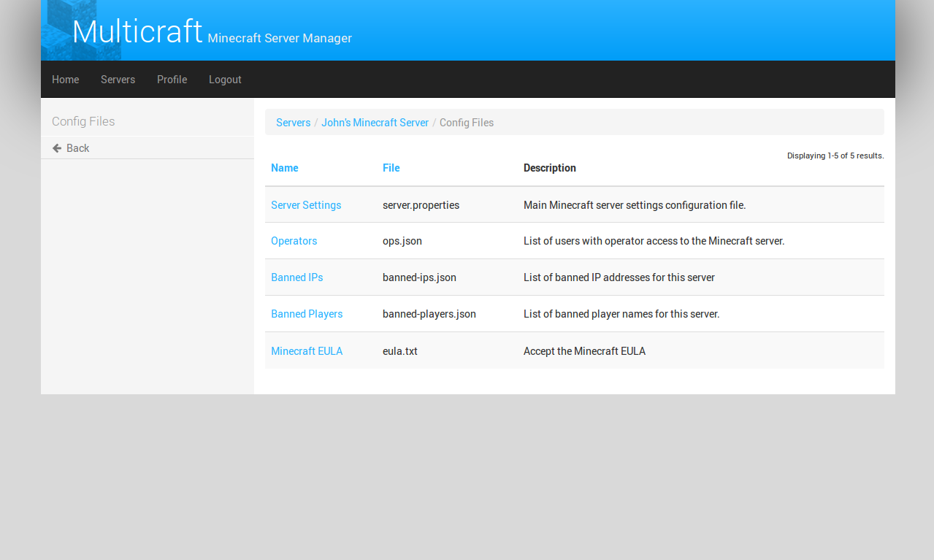Click the Config Files sidebar heading
This screenshot has width=934, height=560.
click(x=83, y=121)
